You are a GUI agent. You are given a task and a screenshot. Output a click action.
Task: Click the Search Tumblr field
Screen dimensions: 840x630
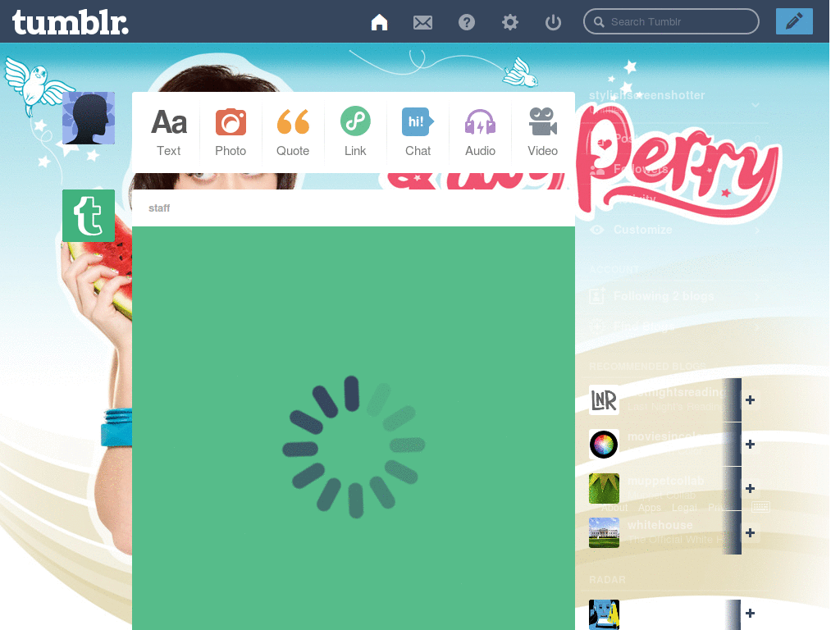671,21
